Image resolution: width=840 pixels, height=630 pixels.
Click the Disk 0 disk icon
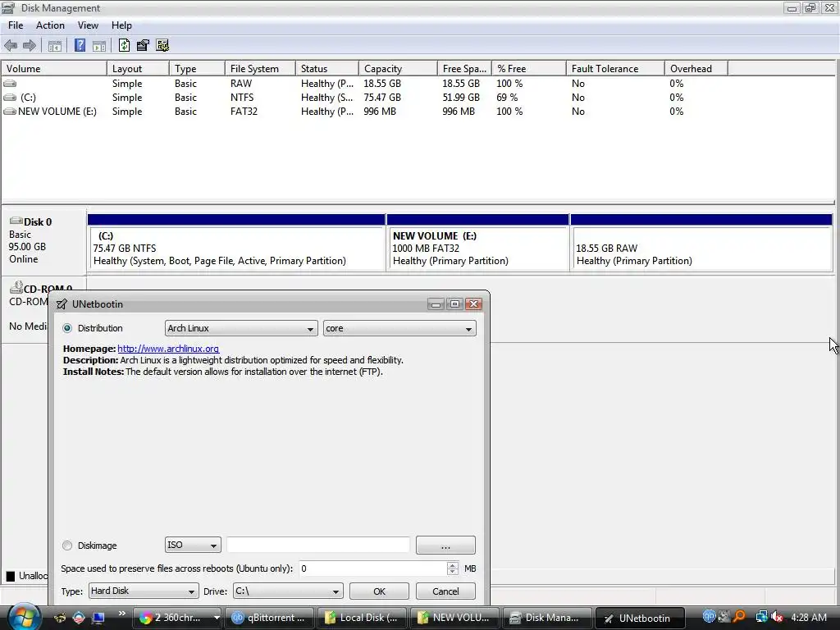pyautogui.click(x=16, y=221)
